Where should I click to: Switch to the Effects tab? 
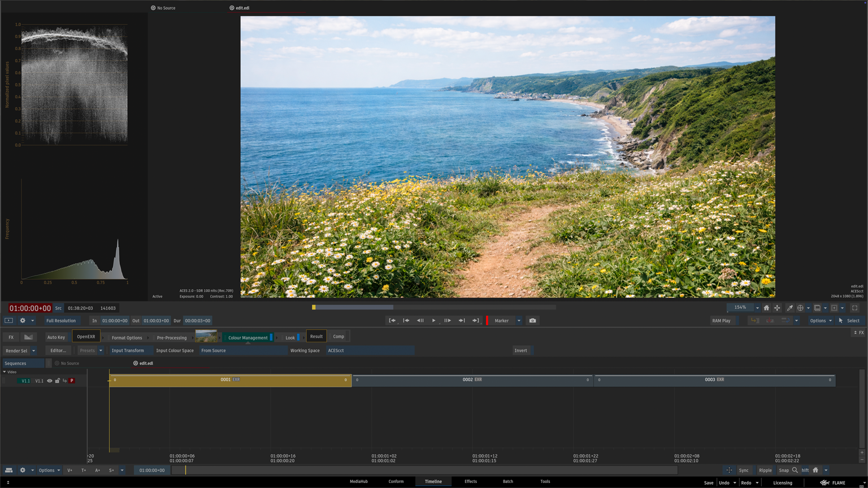470,481
